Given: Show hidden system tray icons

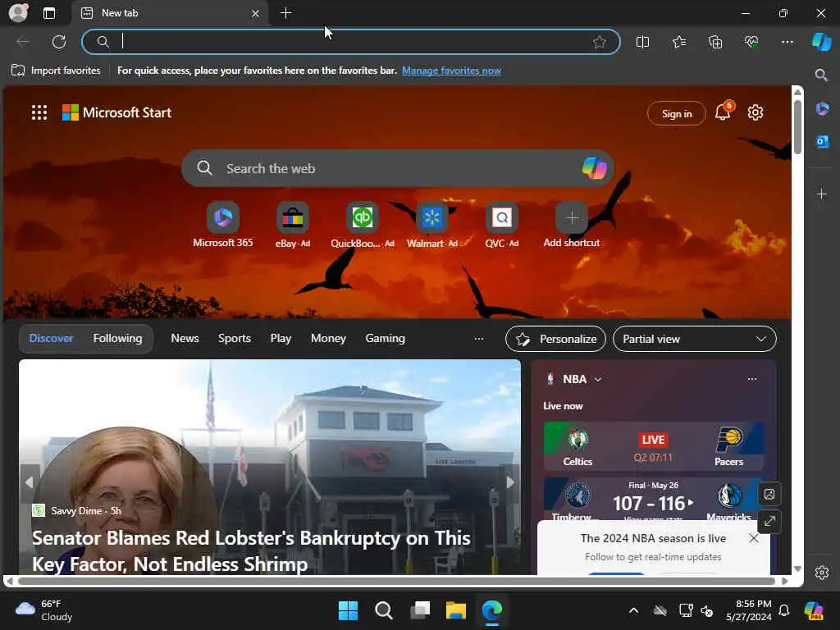Looking at the screenshot, I should pos(634,610).
